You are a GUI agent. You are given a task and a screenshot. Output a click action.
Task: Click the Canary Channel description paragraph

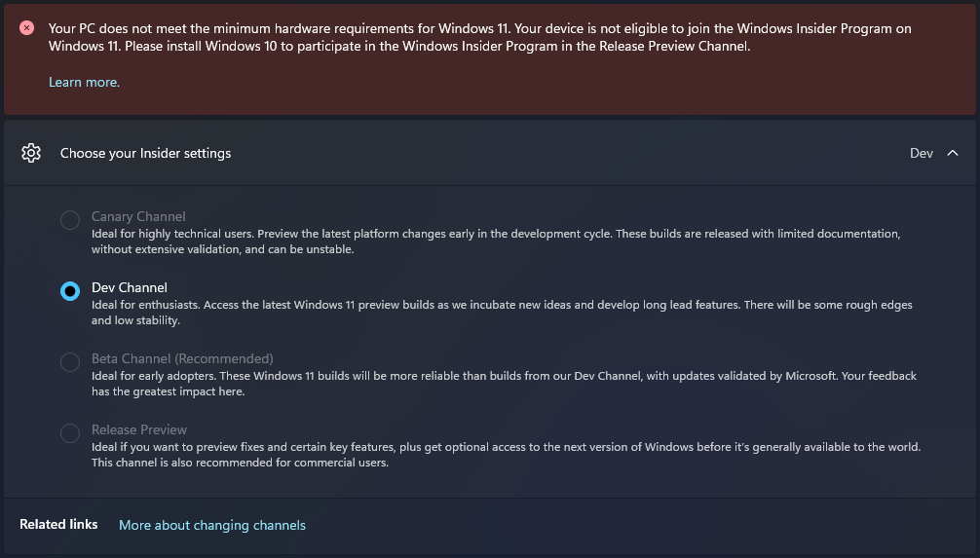495,242
